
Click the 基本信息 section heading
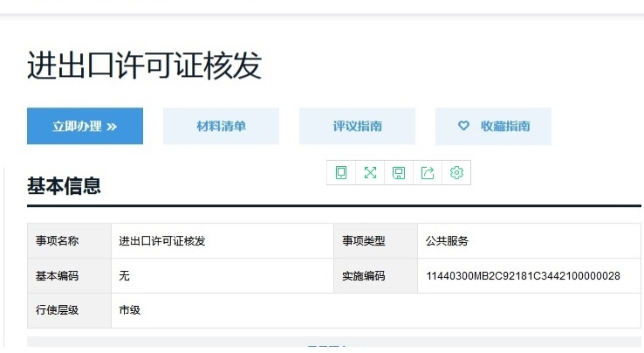click(x=64, y=185)
